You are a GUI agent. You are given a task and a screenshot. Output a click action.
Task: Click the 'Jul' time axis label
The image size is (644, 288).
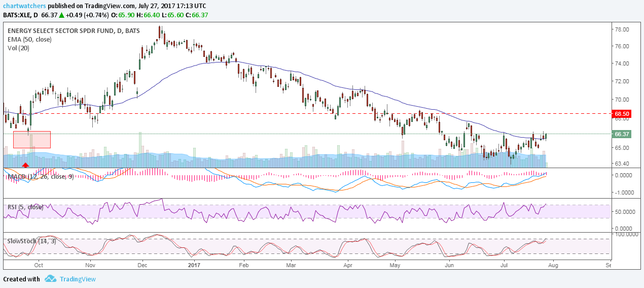coord(504,265)
